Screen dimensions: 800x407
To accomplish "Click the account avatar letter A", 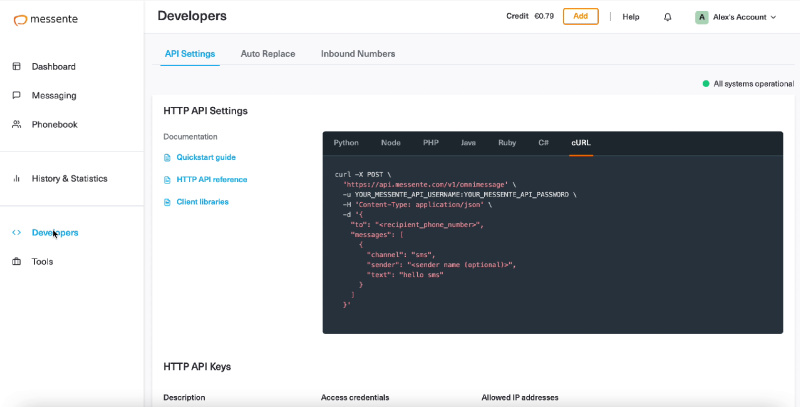I will tap(702, 17).
